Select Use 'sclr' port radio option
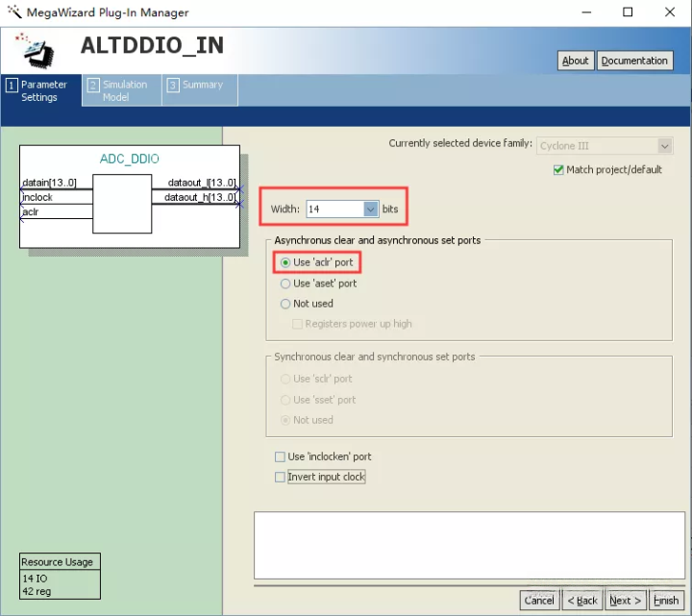 [x=285, y=379]
